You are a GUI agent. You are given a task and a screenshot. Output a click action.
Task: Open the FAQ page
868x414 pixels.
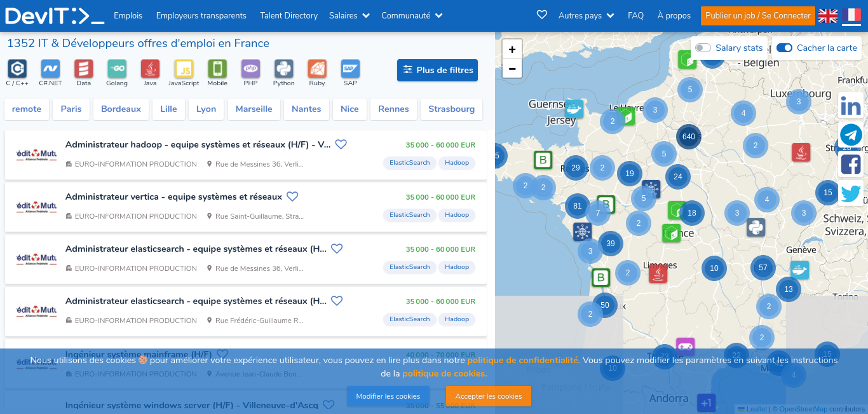click(x=635, y=15)
